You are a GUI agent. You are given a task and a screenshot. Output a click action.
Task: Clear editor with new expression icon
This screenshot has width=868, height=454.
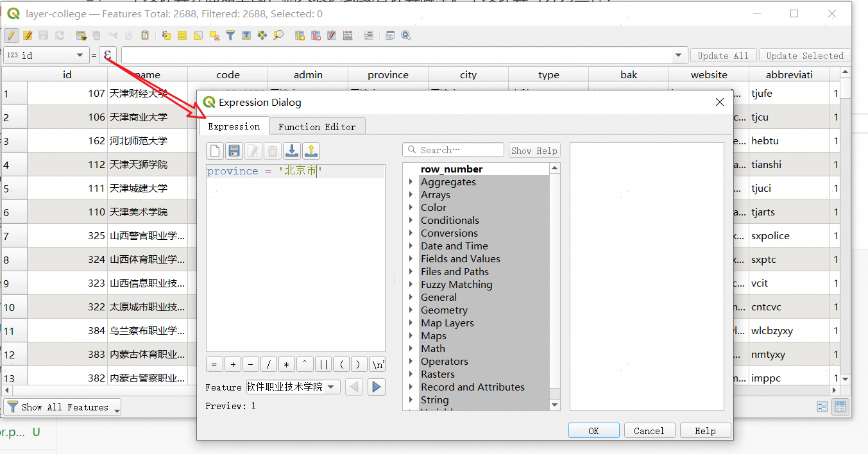pyautogui.click(x=215, y=151)
